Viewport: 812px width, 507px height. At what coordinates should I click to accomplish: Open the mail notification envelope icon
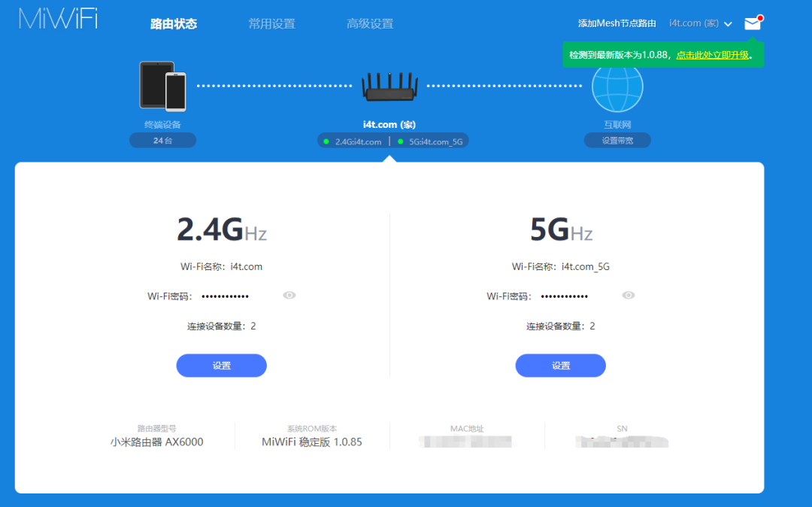[x=753, y=23]
